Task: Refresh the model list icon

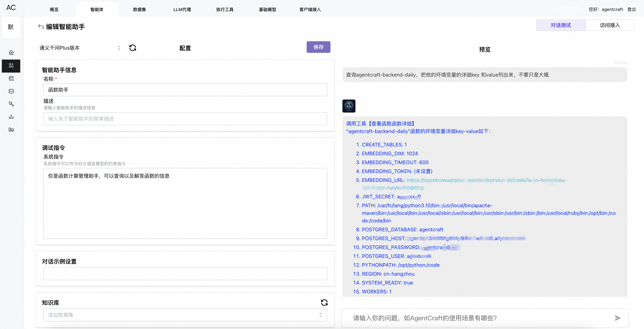Action: 133,48
